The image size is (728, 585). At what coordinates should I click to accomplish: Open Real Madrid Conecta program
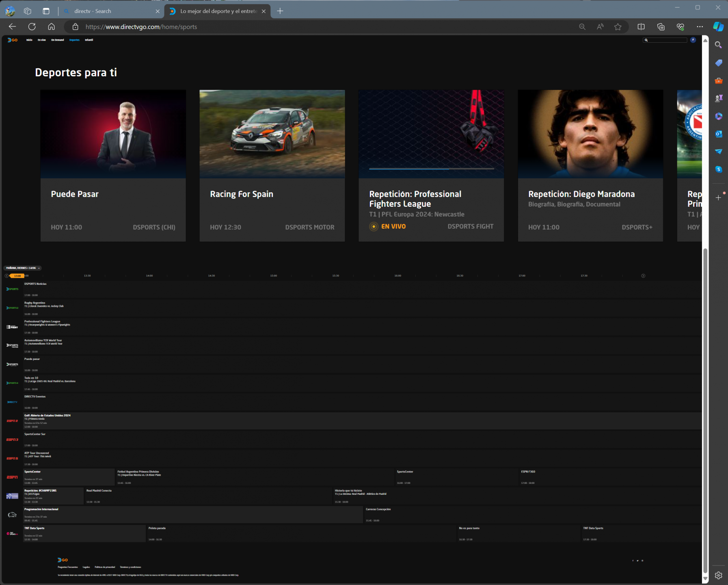coord(208,496)
